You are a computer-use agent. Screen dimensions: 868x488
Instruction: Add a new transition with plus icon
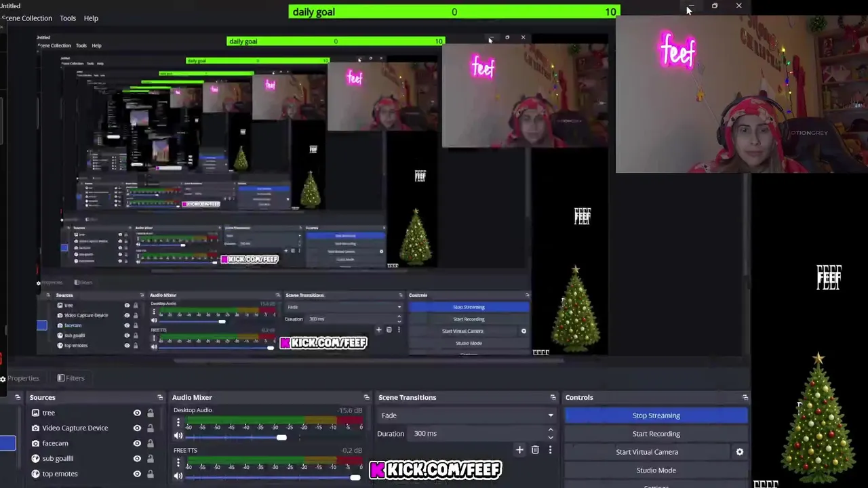coord(519,449)
